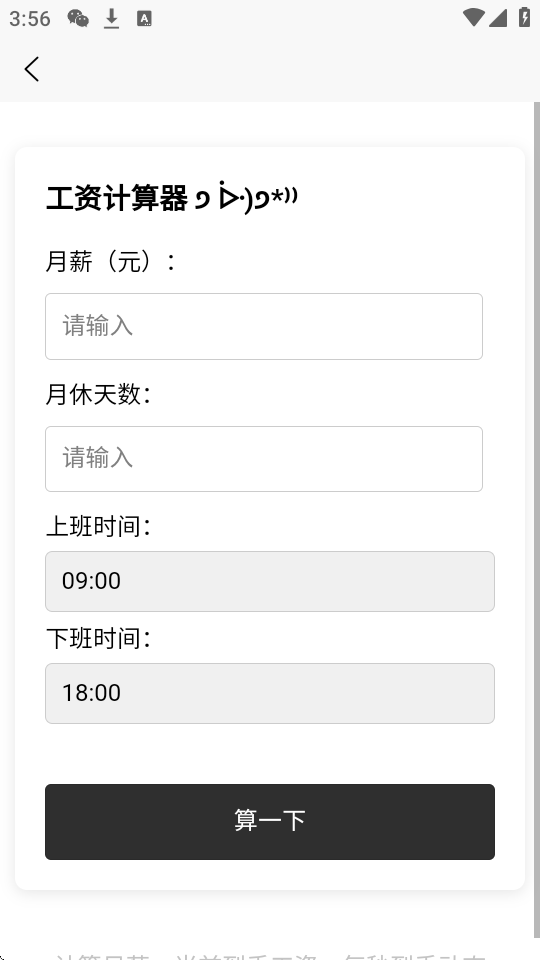The width and height of the screenshot is (540, 960).
Task: Tap the 下班时间 label
Action: (x=98, y=639)
